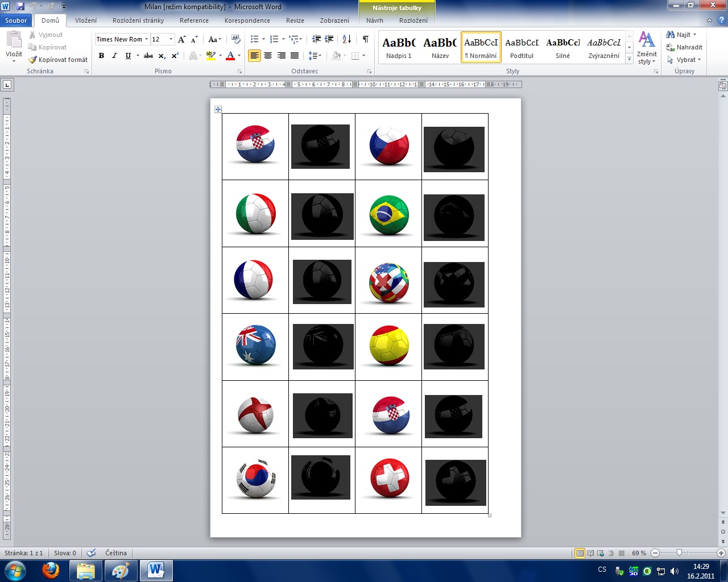Expand the styles gallery

(x=630, y=59)
